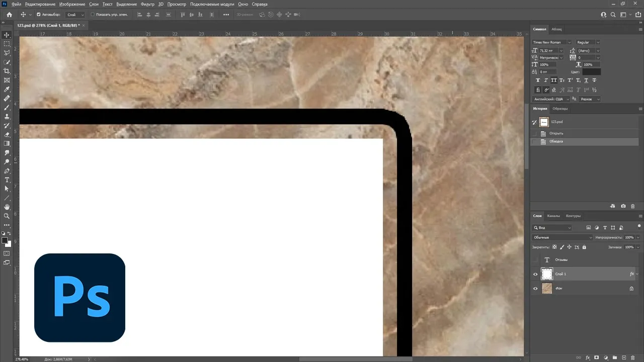This screenshot has width=644, height=362.
Task: Open the Изображение menu
Action: [x=72, y=4]
